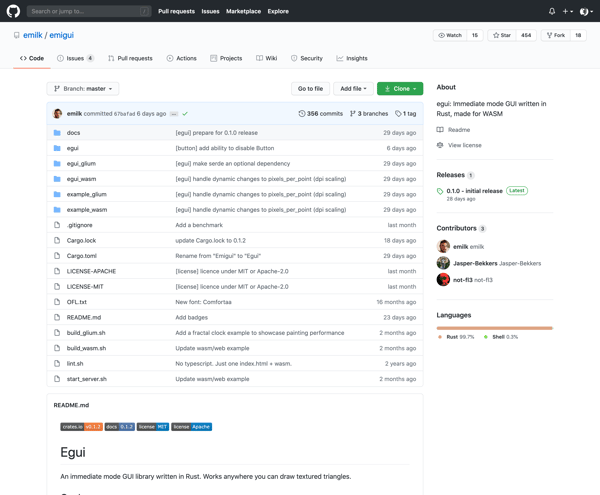
Task: Click the languages bar for Rust
Action: click(x=494, y=328)
